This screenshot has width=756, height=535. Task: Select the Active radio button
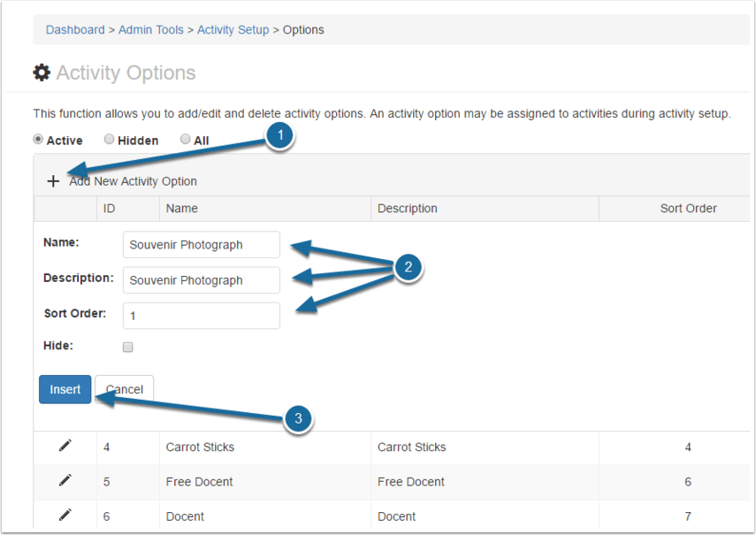click(x=38, y=140)
